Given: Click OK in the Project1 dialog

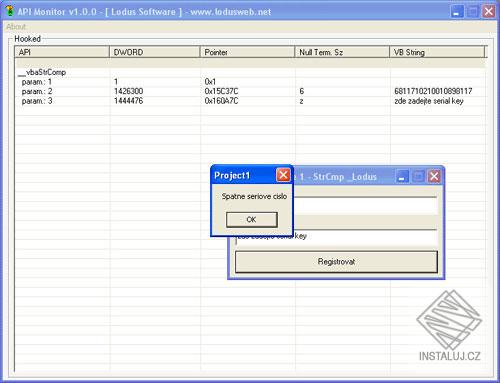Looking at the screenshot, I should pos(252,220).
